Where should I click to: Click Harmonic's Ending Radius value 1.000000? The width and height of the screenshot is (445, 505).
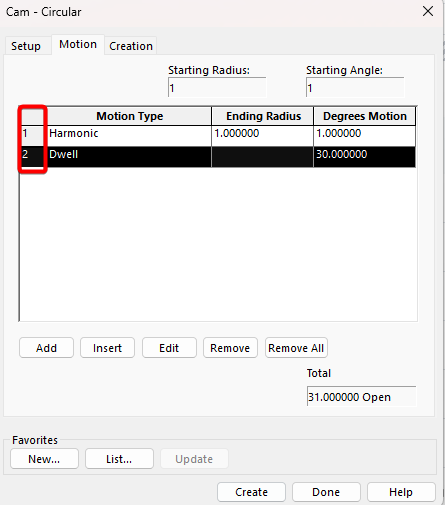point(263,136)
